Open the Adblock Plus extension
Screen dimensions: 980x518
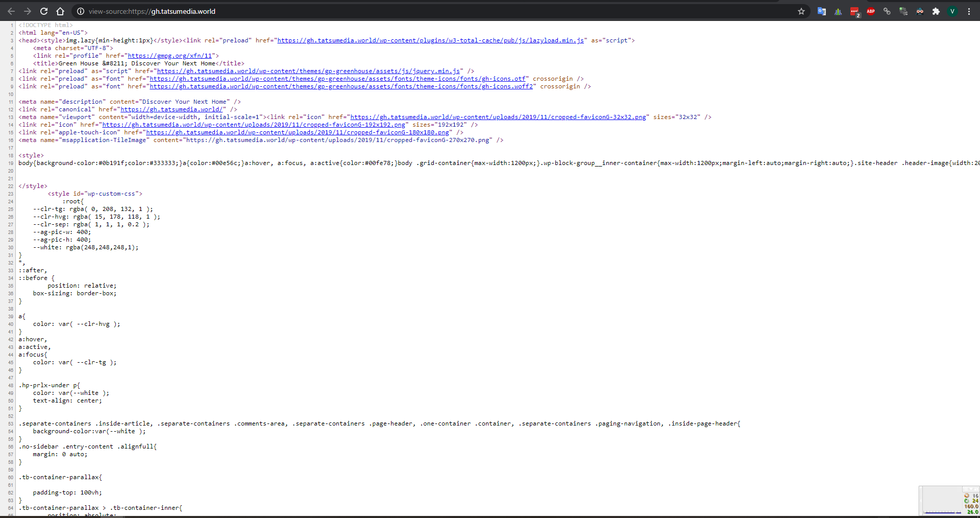(871, 11)
